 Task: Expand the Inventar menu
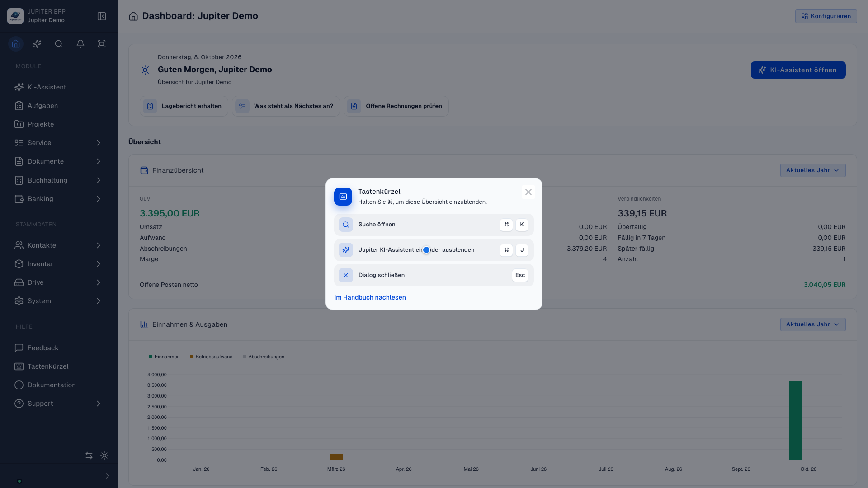click(59, 264)
